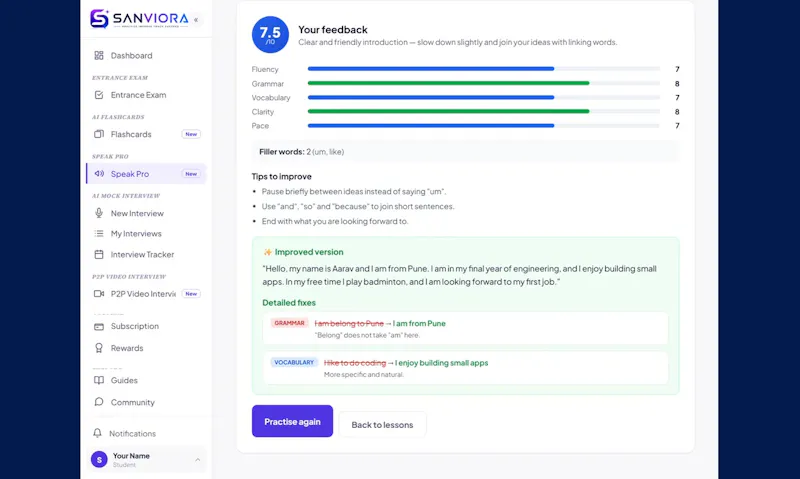This screenshot has width=800, height=479.
Task: Click the Practise again button
Action: coord(292,421)
